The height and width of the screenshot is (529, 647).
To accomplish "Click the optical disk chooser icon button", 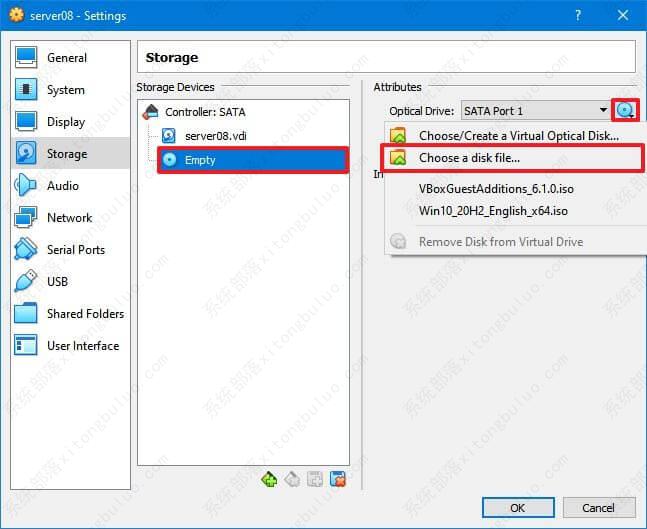I will 626,111.
